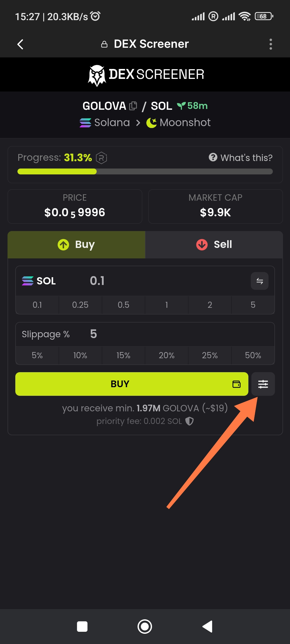Click the DEX Screener owl logo
The height and width of the screenshot is (644, 290).
tap(97, 75)
